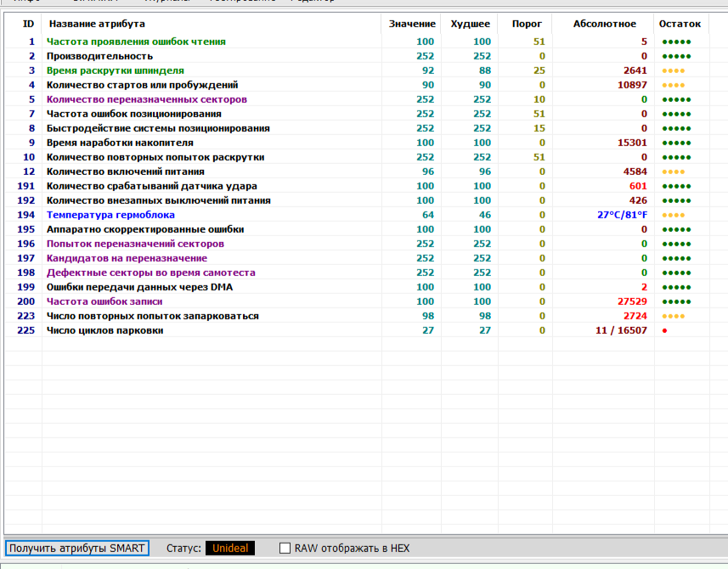Click yellow dots for 'Количество включений питания'
This screenshot has width=728, height=569.
[673, 172]
